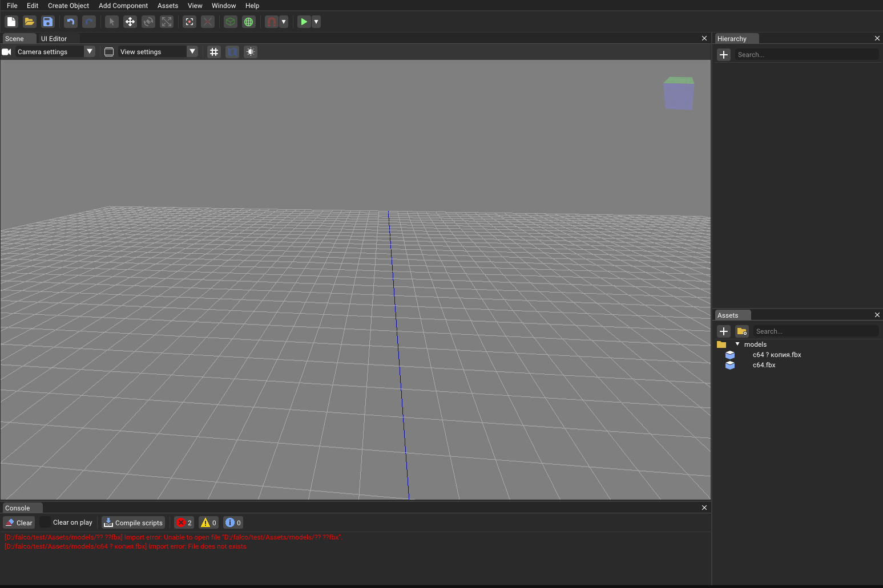The image size is (883, 588).
Task: Click the Compile scripts button
Action: tap(134, 522)
